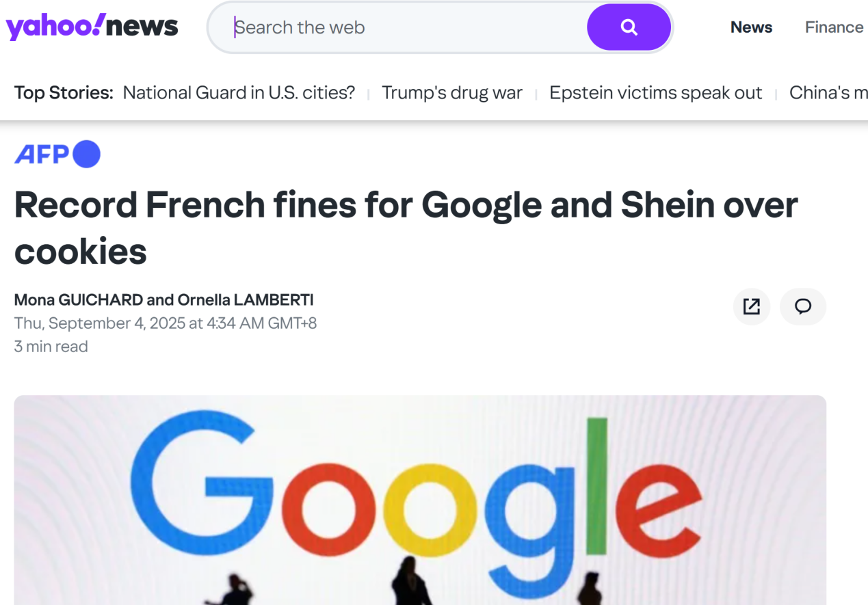Screen dimensions: 868x605
Task: Open Epstein victims speak out story
Action: [x=655, y=92]
